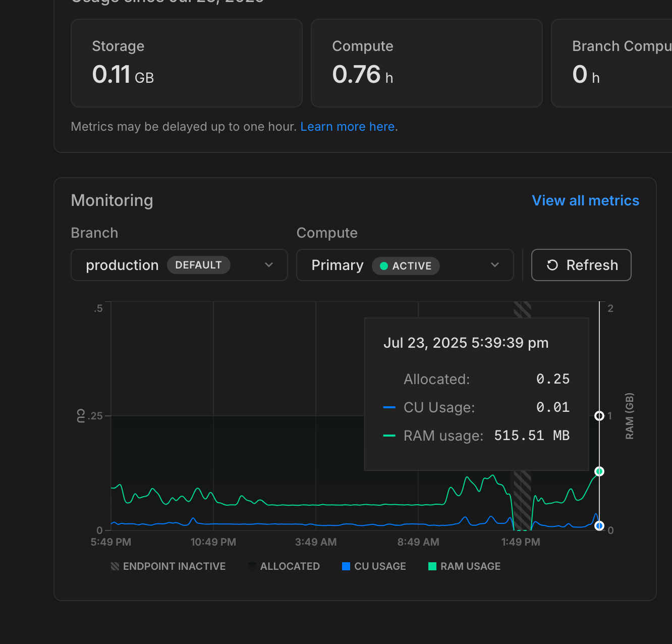Viewport: 672px width, 644px height.
Task: Click the dark ALLOCATED legend swatch
Action: tap(252, 566)
